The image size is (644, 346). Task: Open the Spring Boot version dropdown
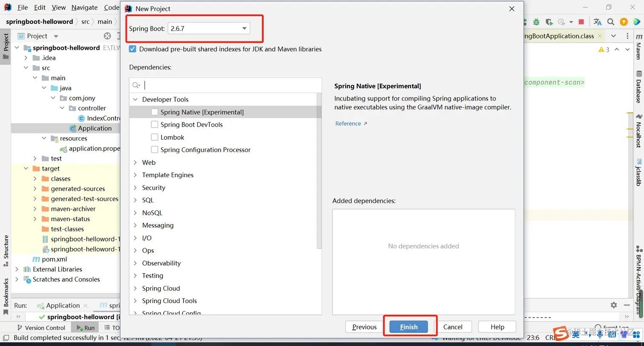pyautogui.click(x=209, y=29)
